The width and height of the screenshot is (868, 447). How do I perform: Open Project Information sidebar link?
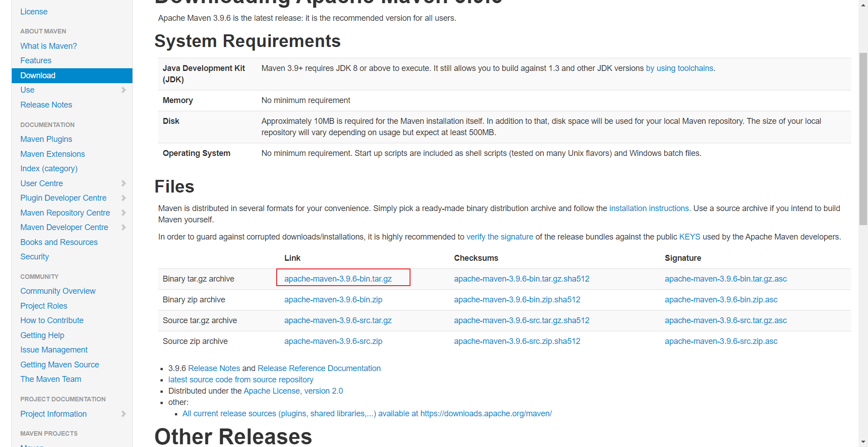(x=53, y=414)
